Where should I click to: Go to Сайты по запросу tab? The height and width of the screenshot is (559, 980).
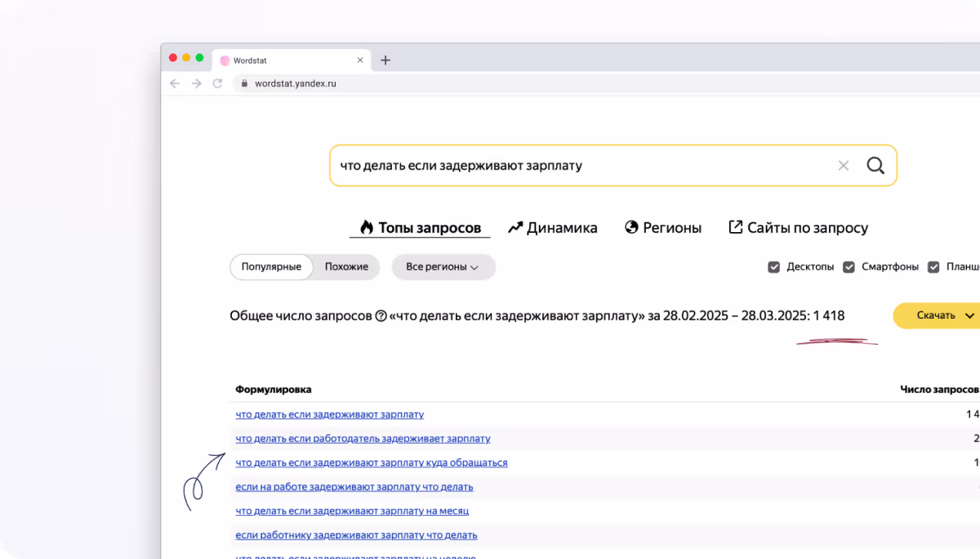(798, 228)
